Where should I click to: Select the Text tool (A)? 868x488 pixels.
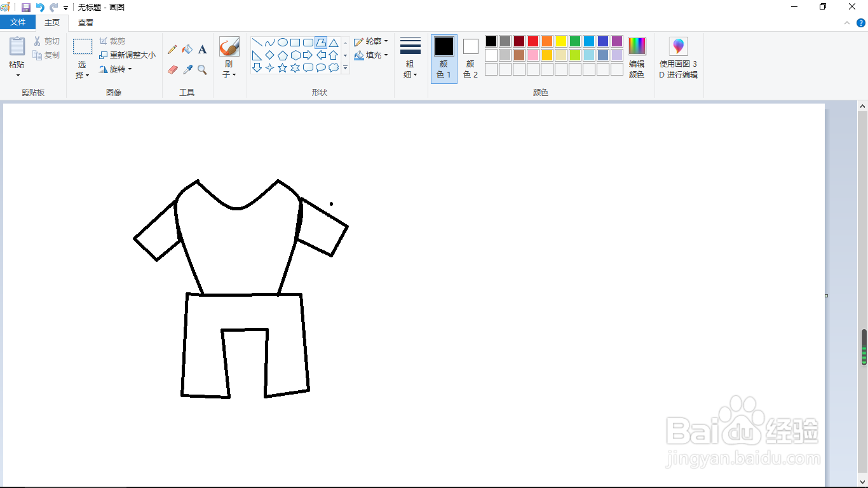(202, 49)
